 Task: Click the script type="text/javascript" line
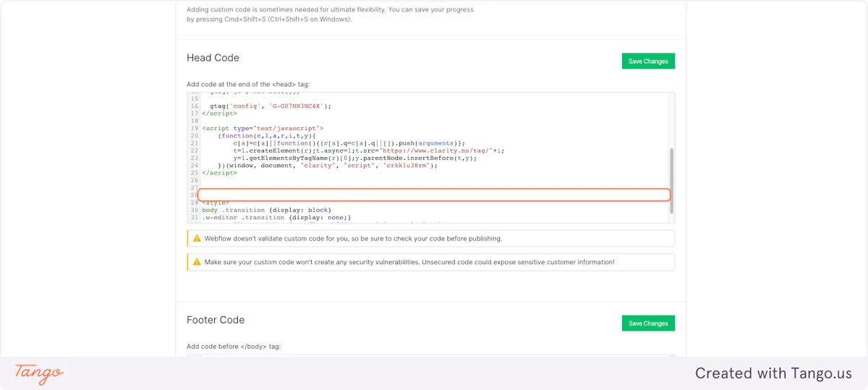[x=263, y=128]
